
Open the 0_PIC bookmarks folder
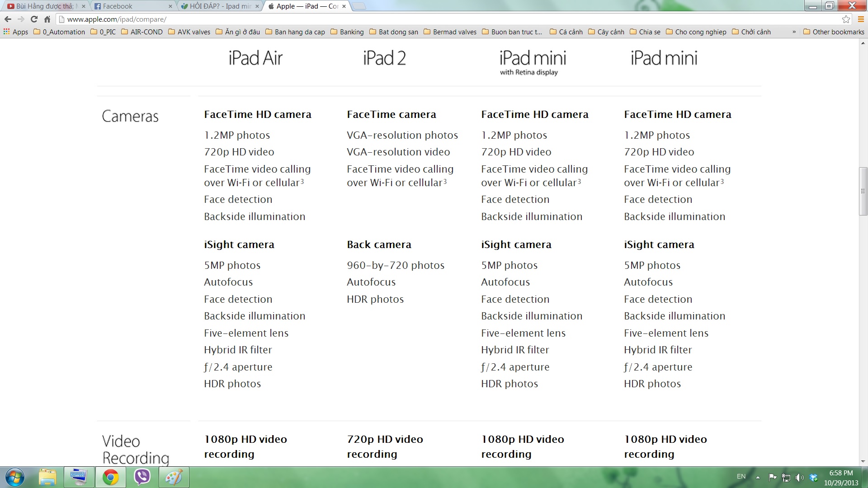click(103, 32)
